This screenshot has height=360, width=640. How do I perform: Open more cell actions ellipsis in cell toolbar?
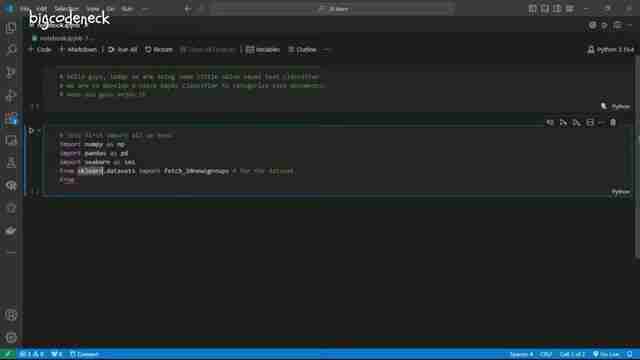point(601,122)
